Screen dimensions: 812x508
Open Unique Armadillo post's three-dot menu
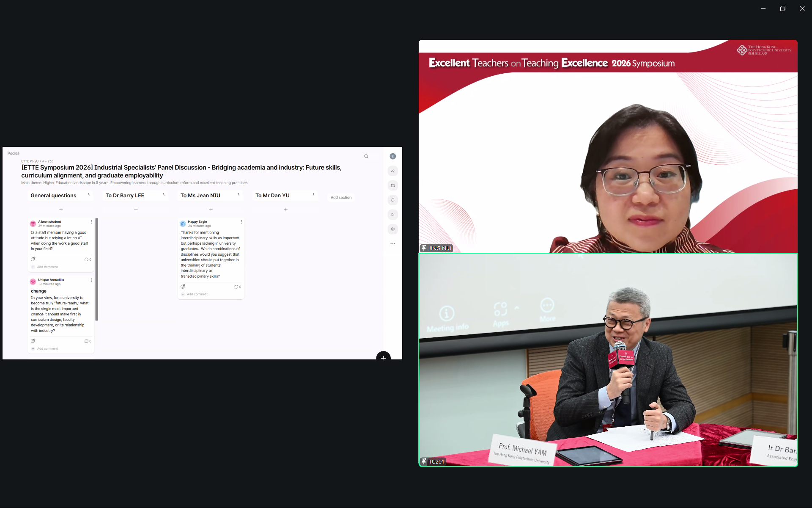point(91,280)
